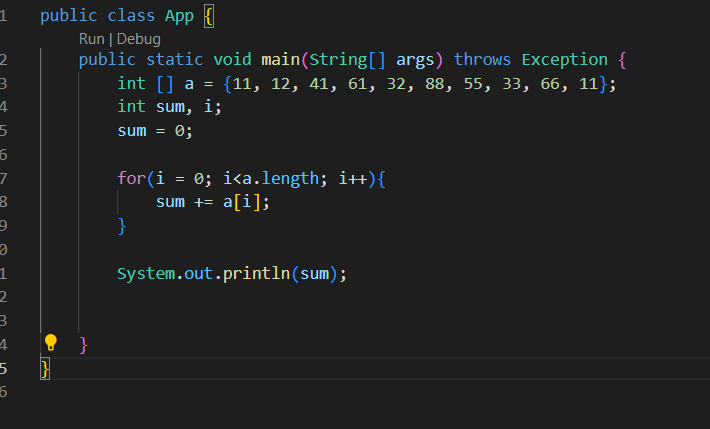
Task: Click the yellow opening brace after App
Action: pyautogui.click(x=209, y=17)
